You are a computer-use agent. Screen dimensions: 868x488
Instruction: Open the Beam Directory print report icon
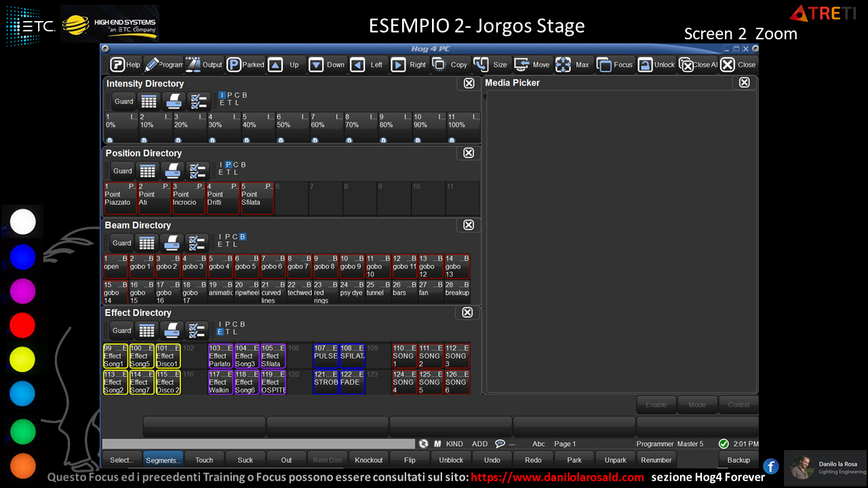tap(172, 243)
